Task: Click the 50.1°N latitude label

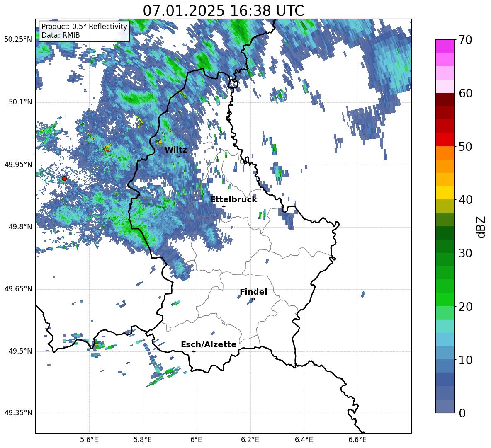Action: click(x=20, y=102)
